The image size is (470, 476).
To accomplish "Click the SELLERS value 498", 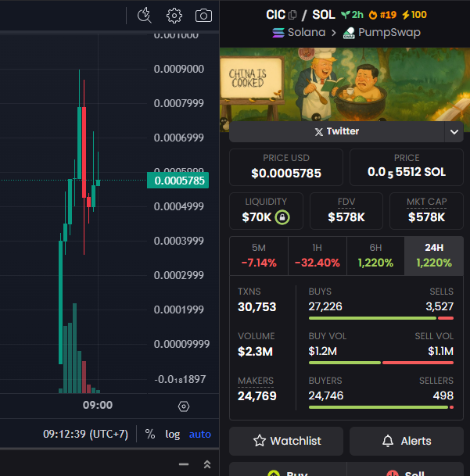I will (443, 395).
